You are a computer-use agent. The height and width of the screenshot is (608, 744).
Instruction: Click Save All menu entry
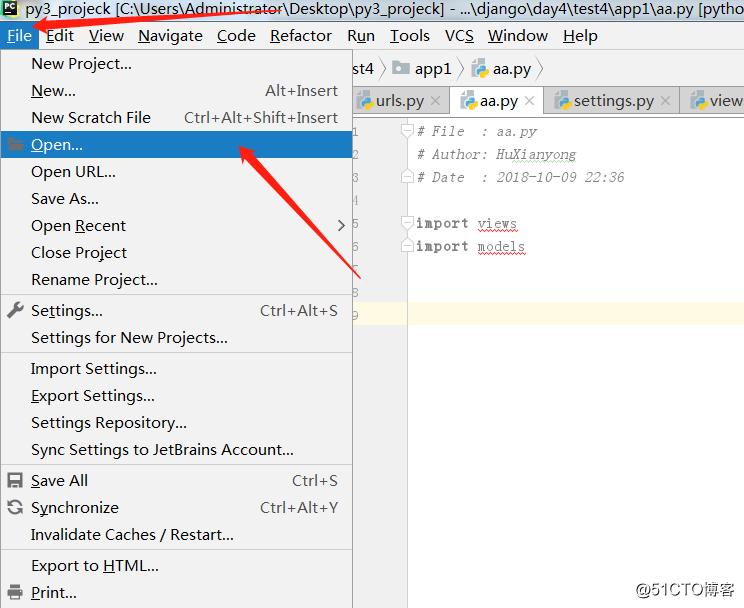177,481
